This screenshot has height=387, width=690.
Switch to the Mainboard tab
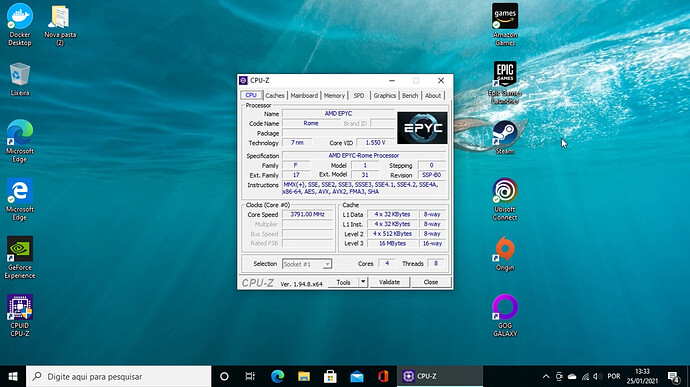[x=304, y=96]
